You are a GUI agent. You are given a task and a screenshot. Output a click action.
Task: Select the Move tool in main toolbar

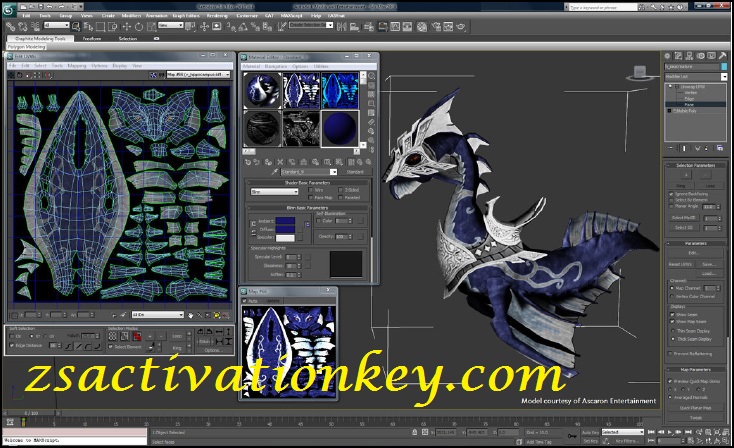pos(126,27)
